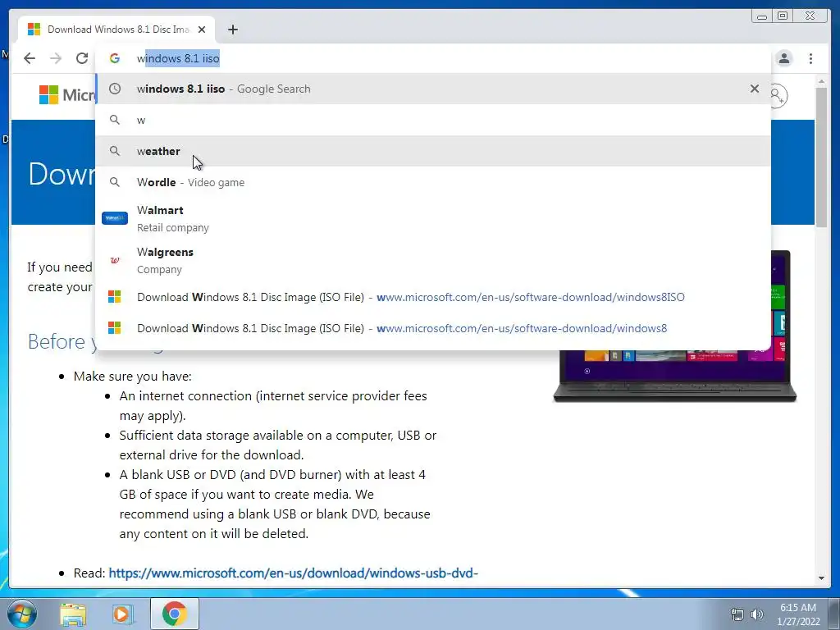Open the Windows Start menu orb
The width and height of the screenshot is (840, 630).
coord(22,614)
